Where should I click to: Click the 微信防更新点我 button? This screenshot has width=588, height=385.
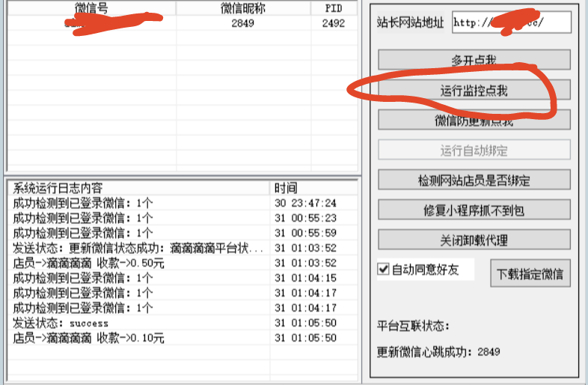474,120
